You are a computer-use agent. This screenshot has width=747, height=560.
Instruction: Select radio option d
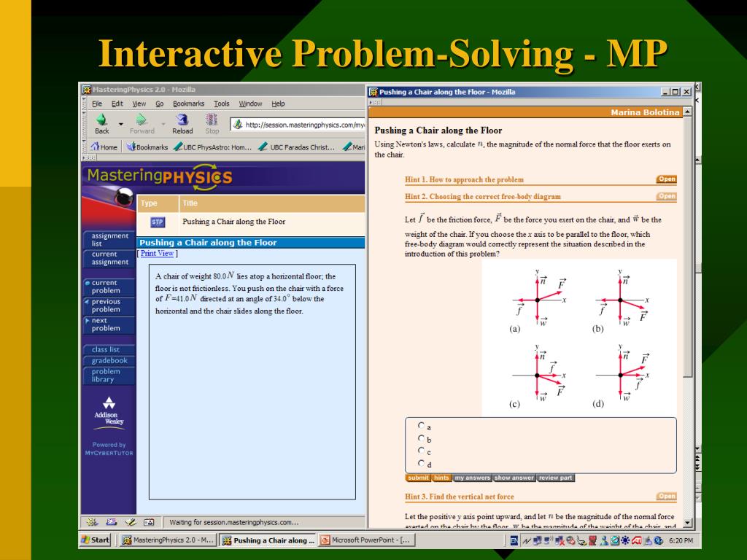coord(421,463)
